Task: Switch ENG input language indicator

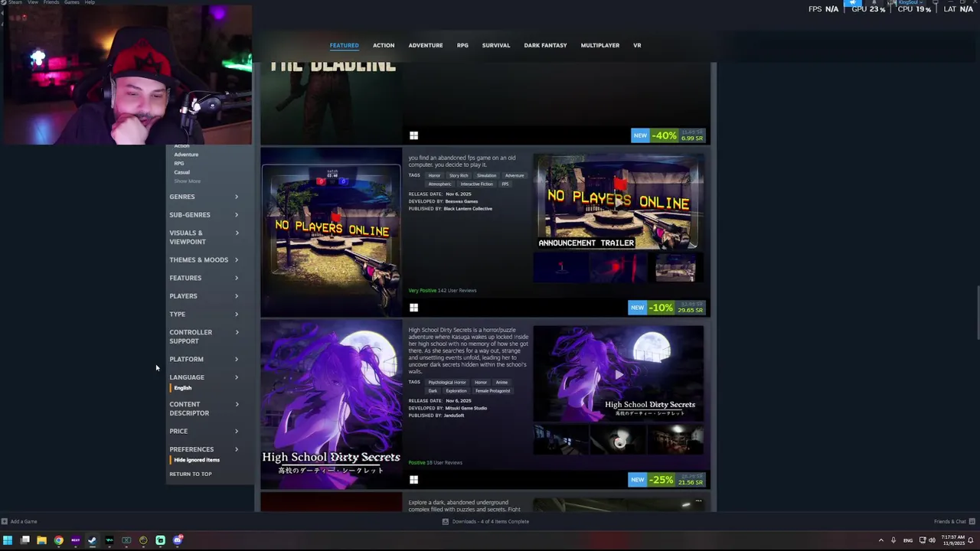Action: click(x=908, y=540)
